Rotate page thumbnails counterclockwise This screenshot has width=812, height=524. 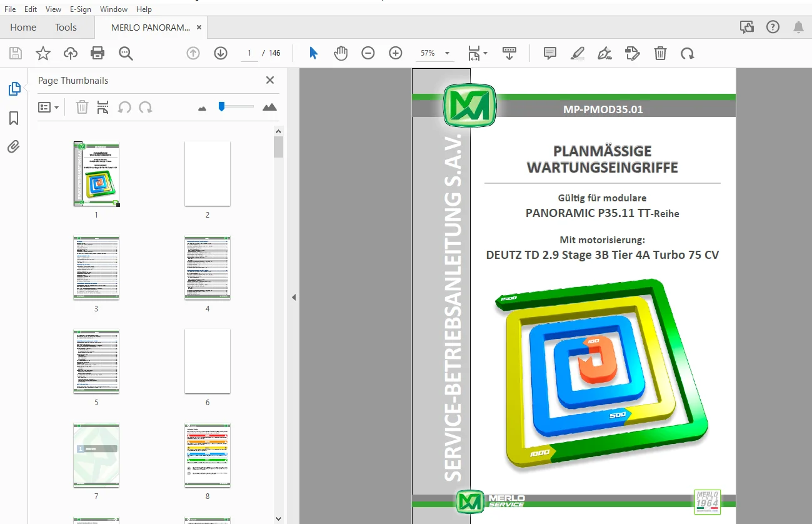pos(124,108)
